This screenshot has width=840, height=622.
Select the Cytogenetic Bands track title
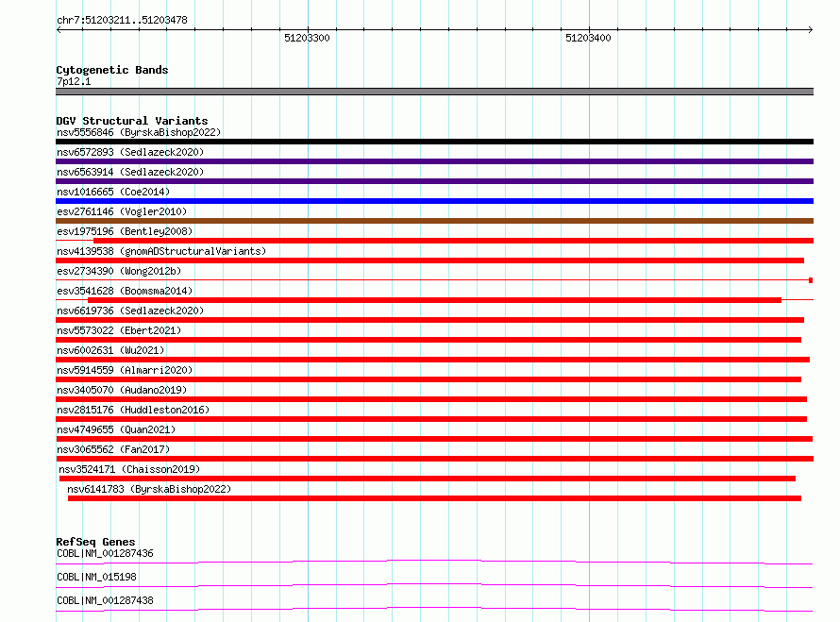point(112,70)
